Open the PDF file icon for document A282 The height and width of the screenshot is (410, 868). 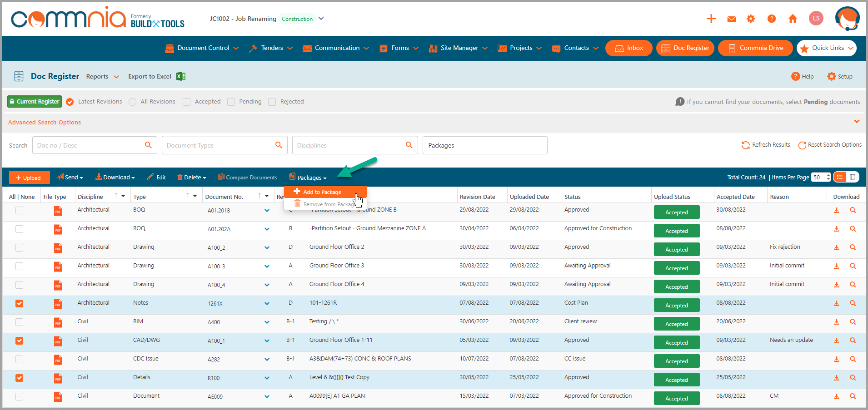pyautogui.click(x=58, y=360)
